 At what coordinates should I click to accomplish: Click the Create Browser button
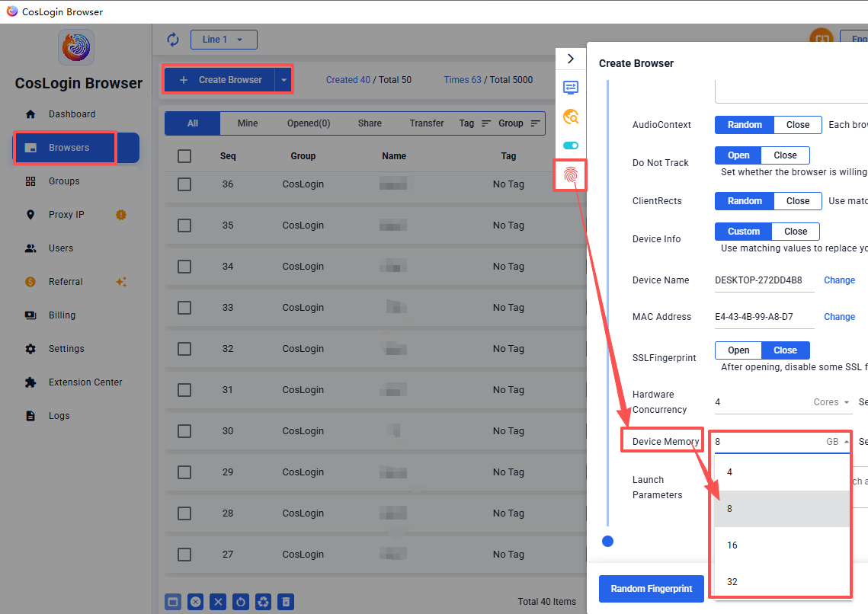tap(220, 80)
